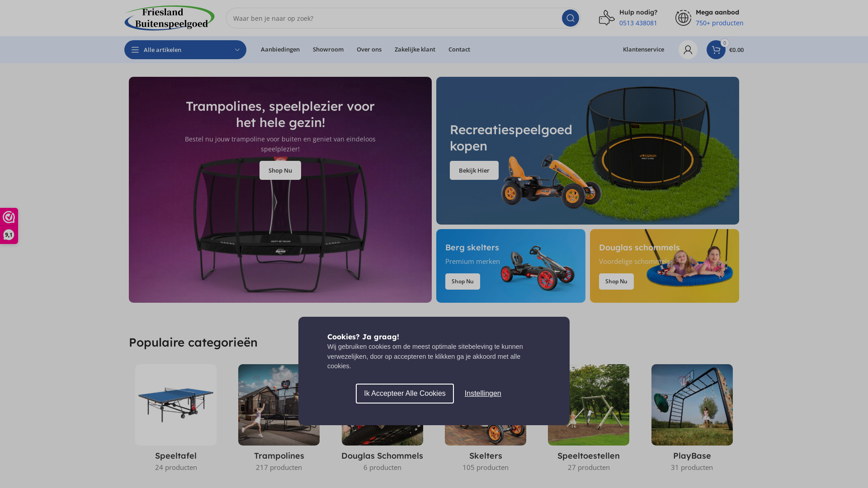Open the Speeltafel category thumbnail
Screen dimensions: 868x488
pyautogui.click(x=176, y=405)
